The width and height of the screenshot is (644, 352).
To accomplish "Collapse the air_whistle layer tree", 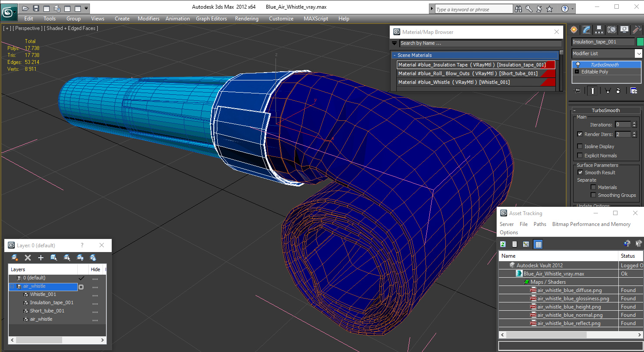I will 12,286.
